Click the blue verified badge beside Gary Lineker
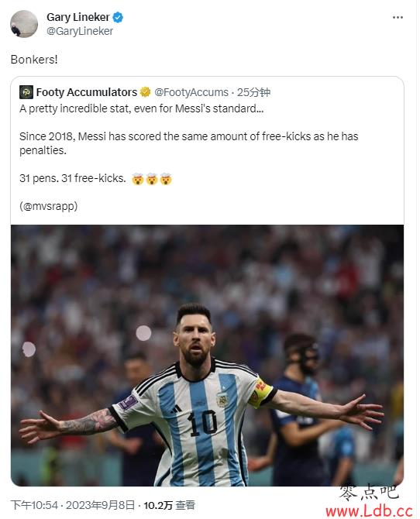420x519 pixels. (118, 17)
